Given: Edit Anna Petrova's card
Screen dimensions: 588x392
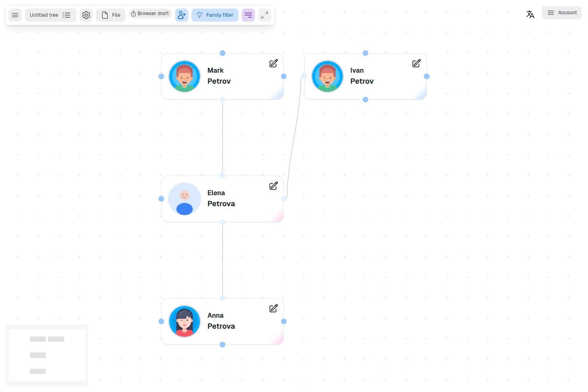Looking at the screenshot, I should click(274, 308).
